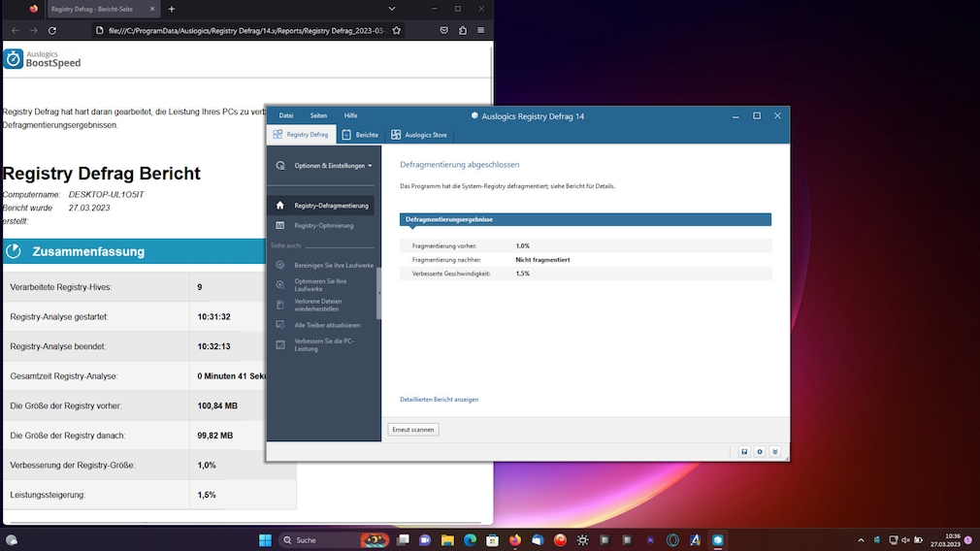The height and width of the screenshot is (551, 980).
Task: Expand the 'Optionen & Einstellungen' dropdown
Action: click(333, 166)
